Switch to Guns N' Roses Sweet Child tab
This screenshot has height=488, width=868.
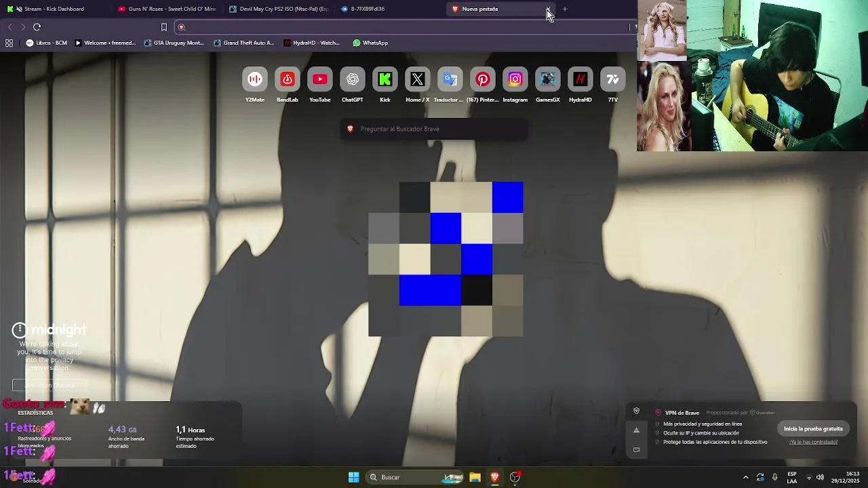(167, 9)
